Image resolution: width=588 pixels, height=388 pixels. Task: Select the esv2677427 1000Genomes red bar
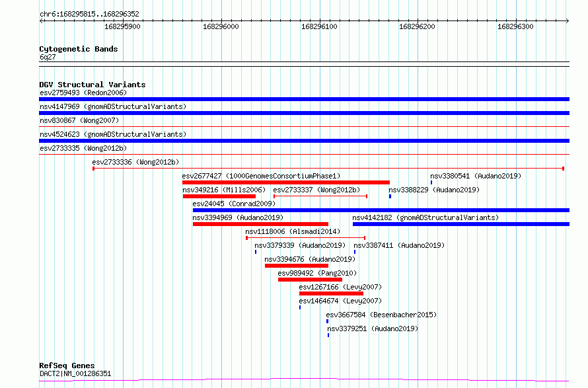286,182
